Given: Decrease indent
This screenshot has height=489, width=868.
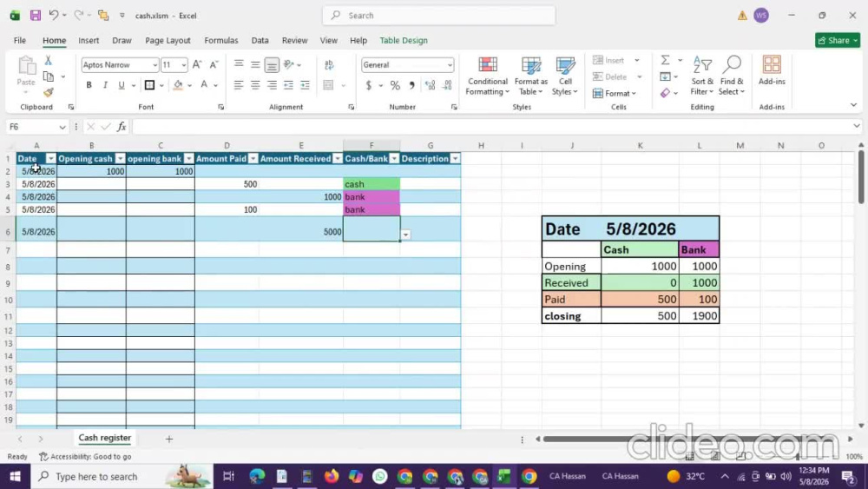Looking at the screenshot, I should point(288,85).
